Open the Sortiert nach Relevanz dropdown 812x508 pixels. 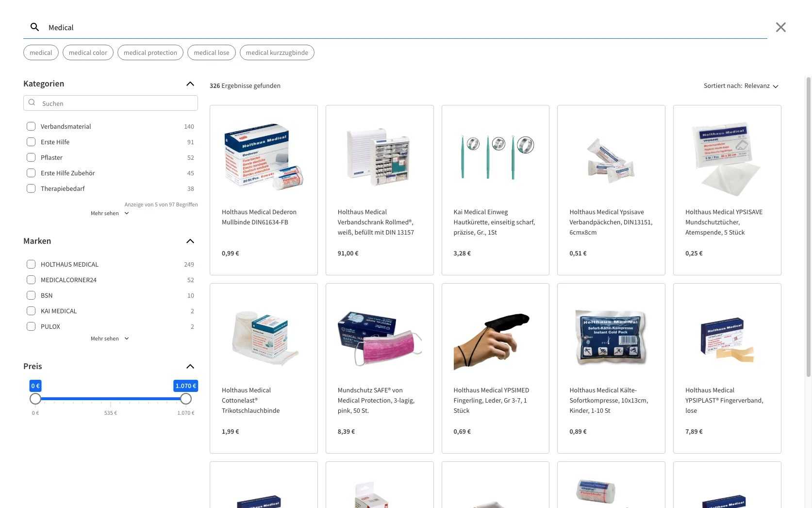coord(741,86)
